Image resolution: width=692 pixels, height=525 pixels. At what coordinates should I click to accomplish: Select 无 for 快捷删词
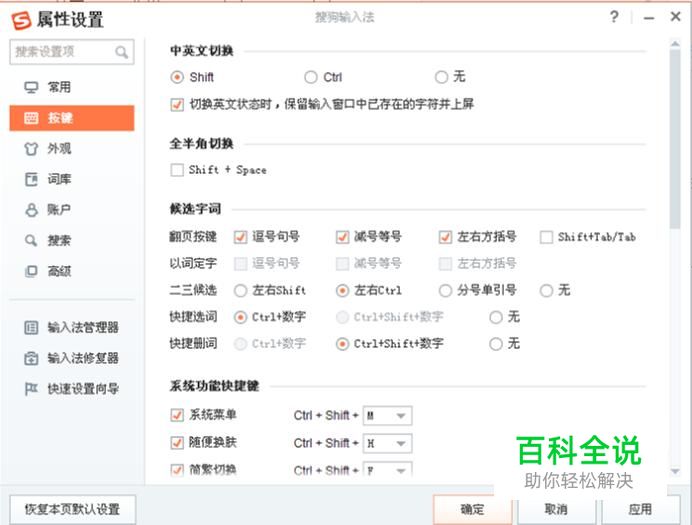[x=496, y=344]
